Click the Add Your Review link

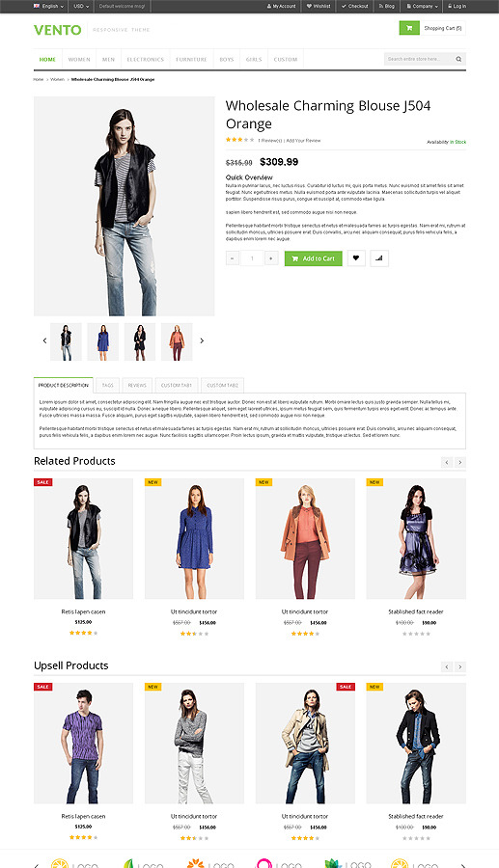tap(303, 141)
